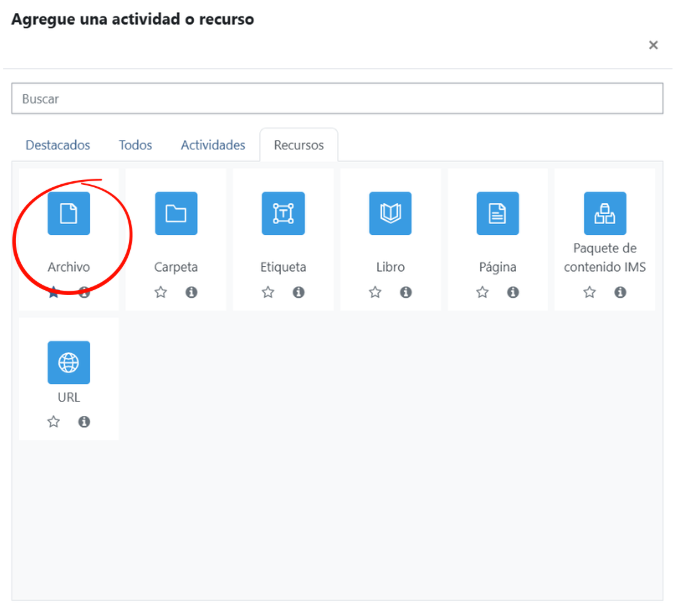The height and width of the screenshot is (613, 676).
Task: Mark Página as a favorite
Action: [482, 292]
